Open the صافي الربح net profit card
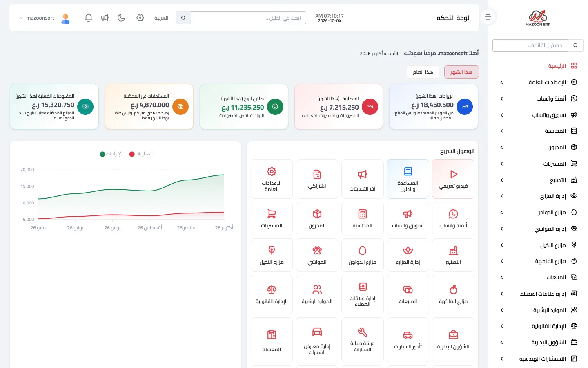Screen dimensions: 588x368 pos(244,107)
